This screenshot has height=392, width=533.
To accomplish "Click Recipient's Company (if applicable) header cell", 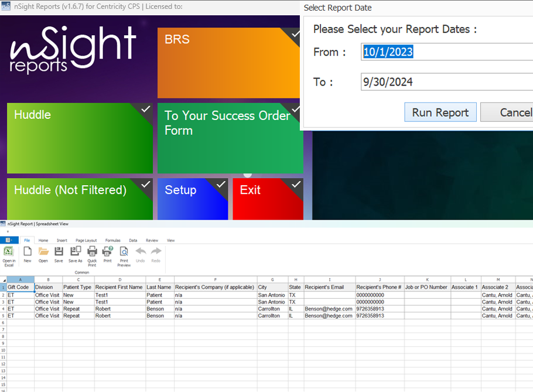I will tap(216, 287).
